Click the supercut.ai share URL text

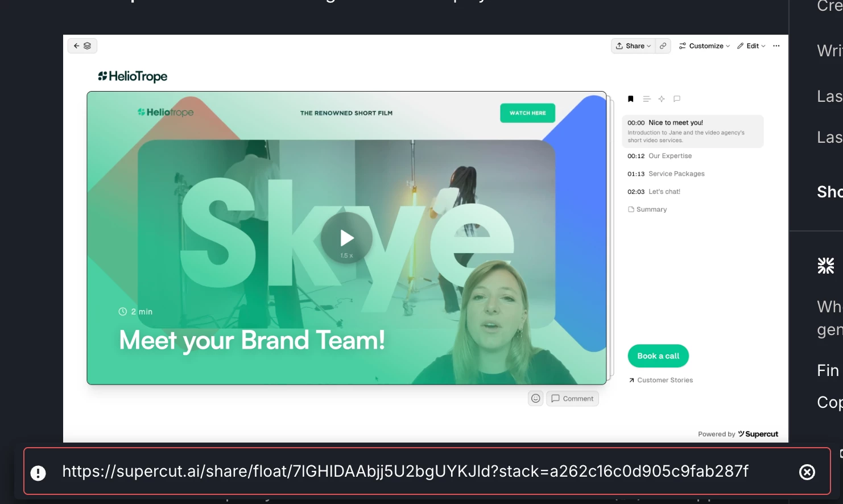(x=406, y=472)
